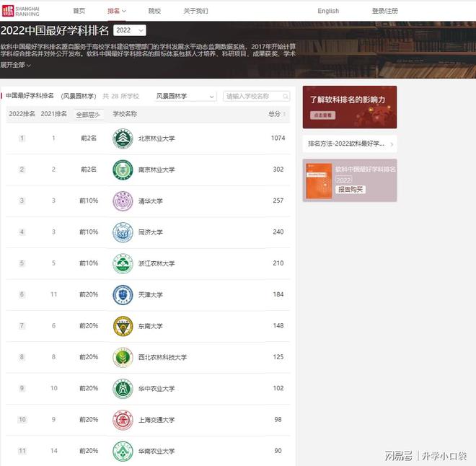Open the 2022 year dropdown
Image resolution: width=476 pixels, height=466 pixels.
pos(130,30)
